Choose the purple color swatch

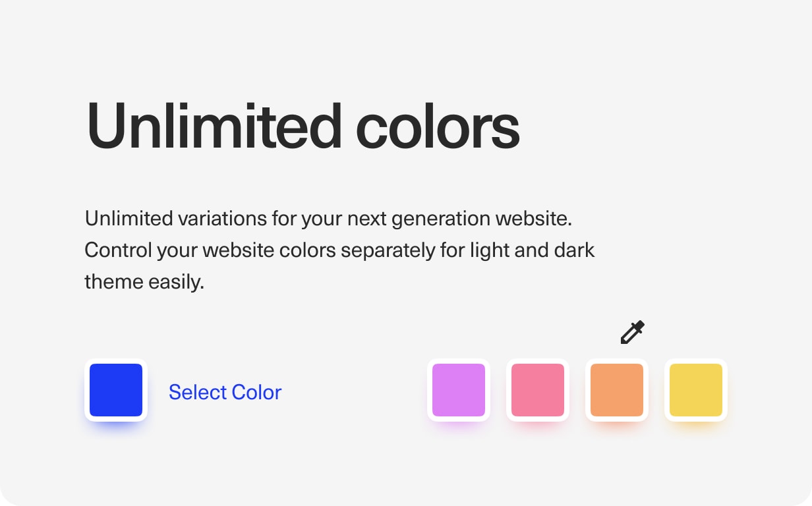click(459, 390)
